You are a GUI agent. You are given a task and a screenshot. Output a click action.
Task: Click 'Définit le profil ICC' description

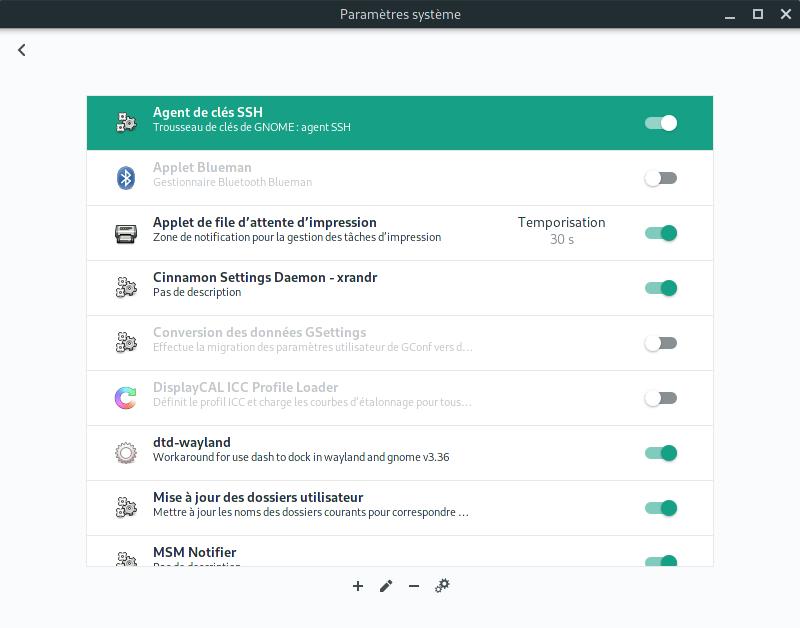tap(312, 403)
